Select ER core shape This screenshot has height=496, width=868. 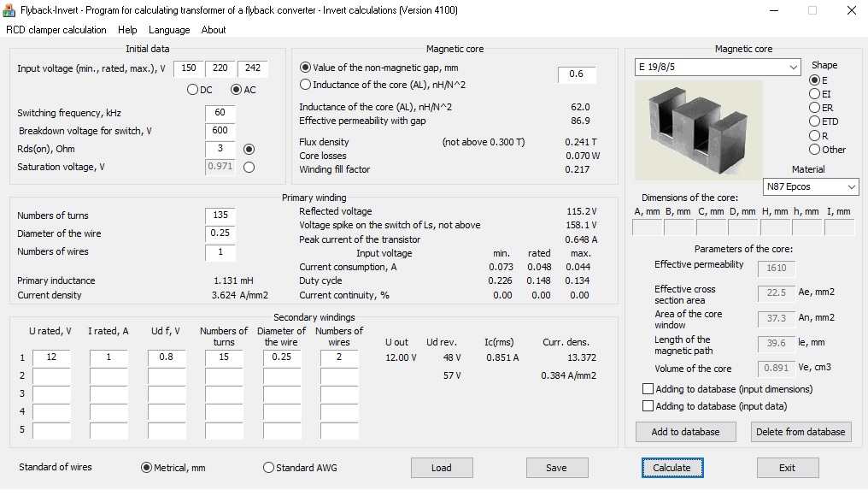click(814, 108)
